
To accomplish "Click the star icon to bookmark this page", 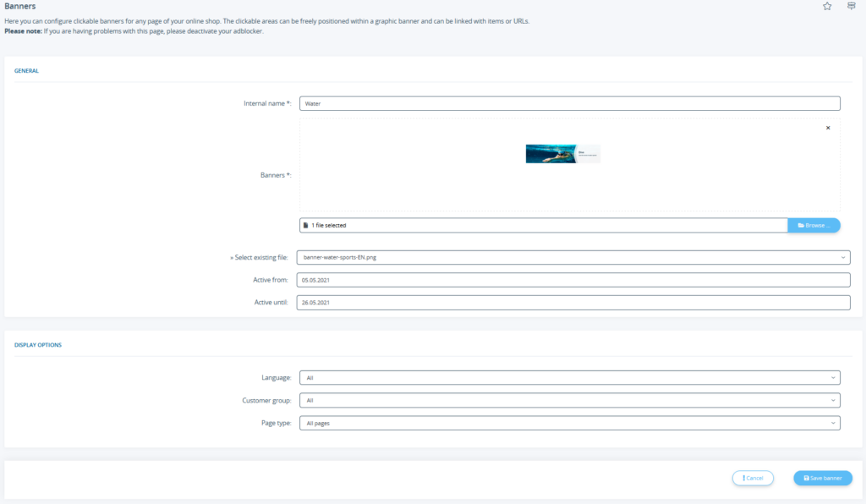I will (x=827, y=6).
